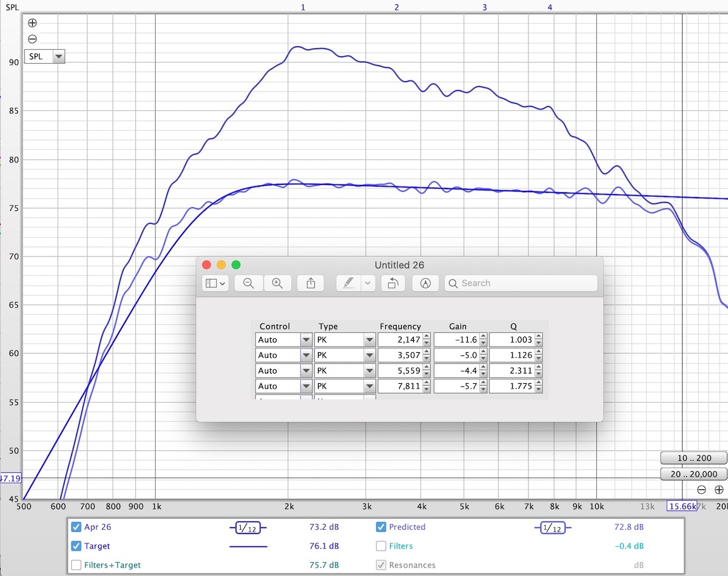Enable the Filters+Target trace checkbox
Image resolution: width=728 pixels, height=576 pixels.
click(x=76, y=565)
